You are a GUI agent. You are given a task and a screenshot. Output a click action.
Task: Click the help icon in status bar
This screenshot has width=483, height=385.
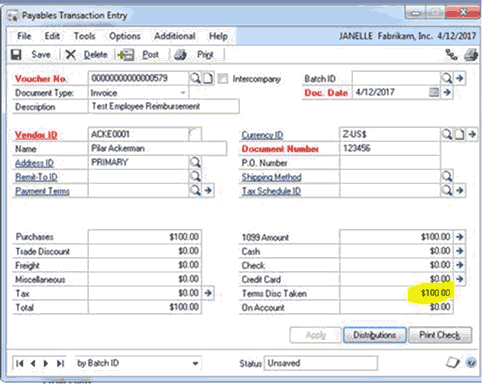(471, 362)
